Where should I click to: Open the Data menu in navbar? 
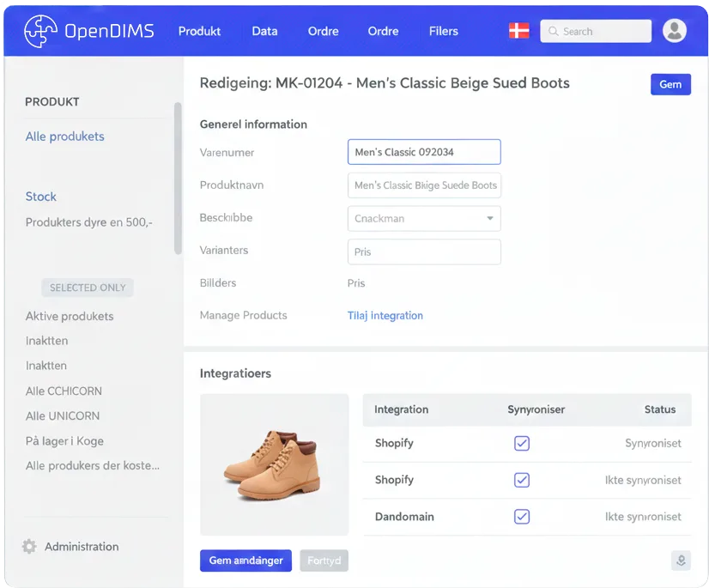pos(264,31)
